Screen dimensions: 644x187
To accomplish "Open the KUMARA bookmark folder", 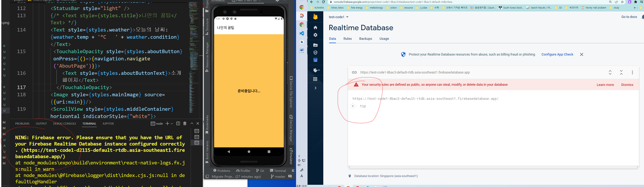I will point(317,8).
